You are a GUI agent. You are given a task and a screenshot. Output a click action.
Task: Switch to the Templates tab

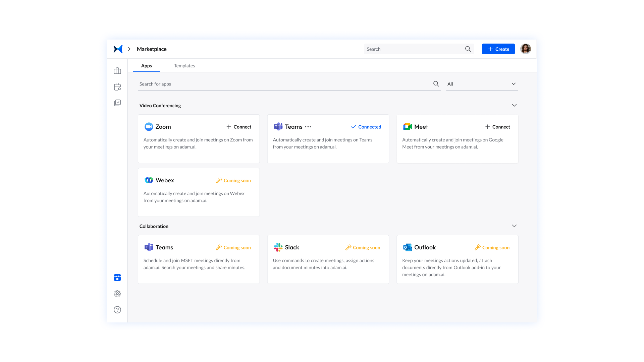click(184, 66)
